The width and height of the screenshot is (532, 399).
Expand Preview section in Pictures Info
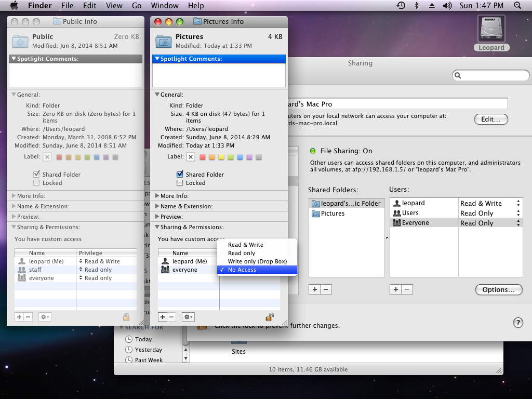click(x=157, y=217)
